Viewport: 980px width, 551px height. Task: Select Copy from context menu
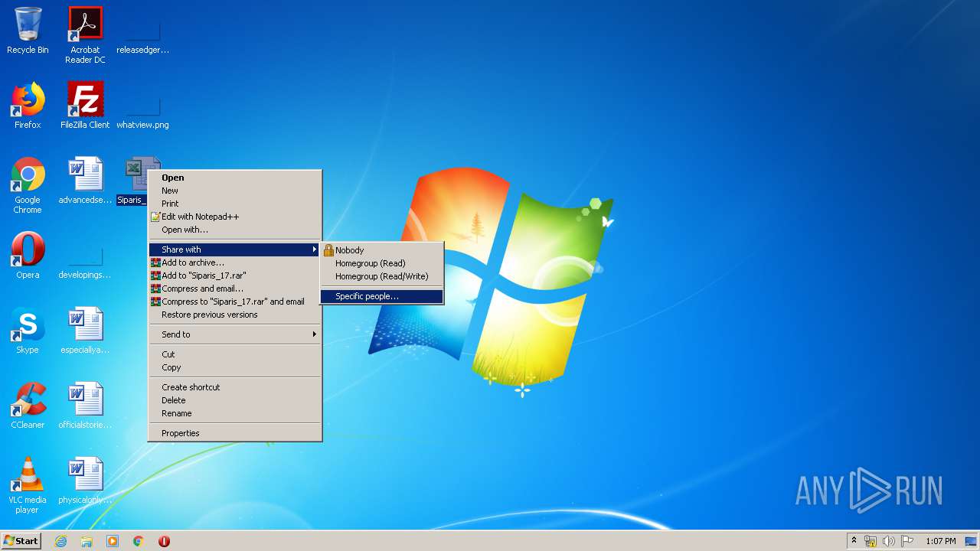pyautogui.click(x=235, y=367)
